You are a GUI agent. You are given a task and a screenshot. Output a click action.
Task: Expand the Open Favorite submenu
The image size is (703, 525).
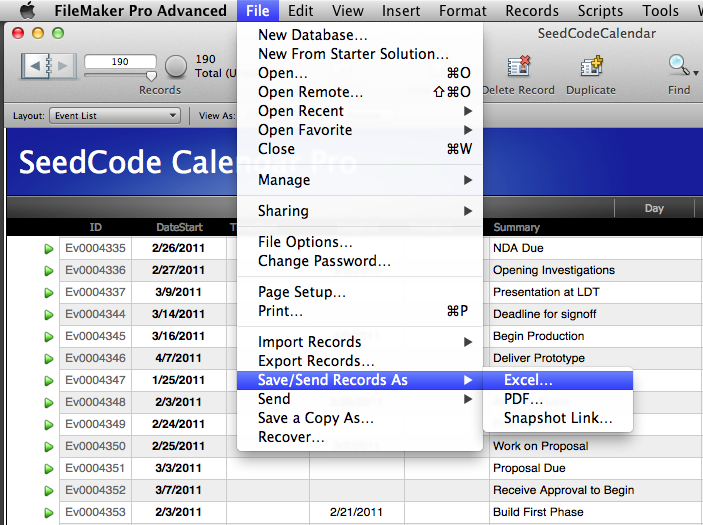(x=468, y=130)
